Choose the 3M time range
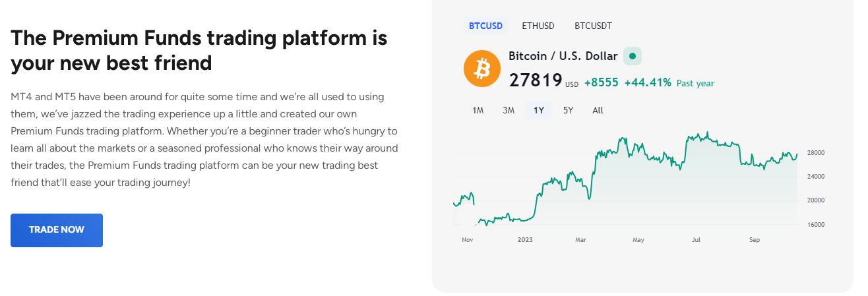Image resolution: width=868 pixels, height=296 pixels. [509, 110]
